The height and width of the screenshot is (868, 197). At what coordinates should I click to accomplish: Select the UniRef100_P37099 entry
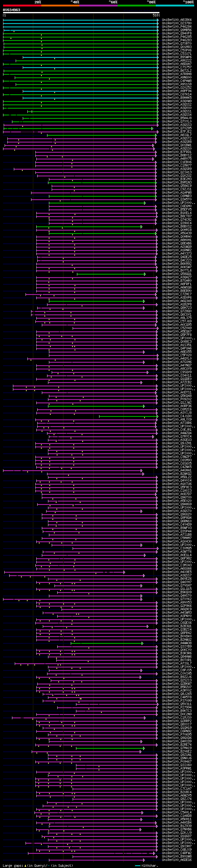177,701
